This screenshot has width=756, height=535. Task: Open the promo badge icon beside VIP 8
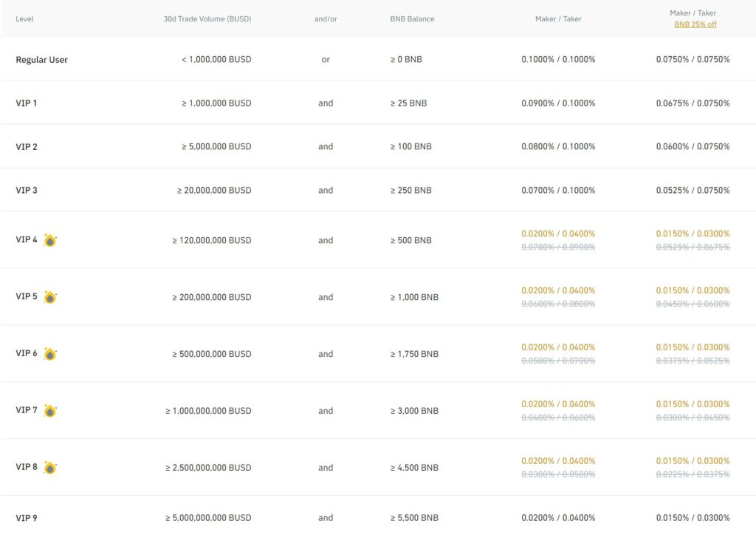[x=50, y=468]
